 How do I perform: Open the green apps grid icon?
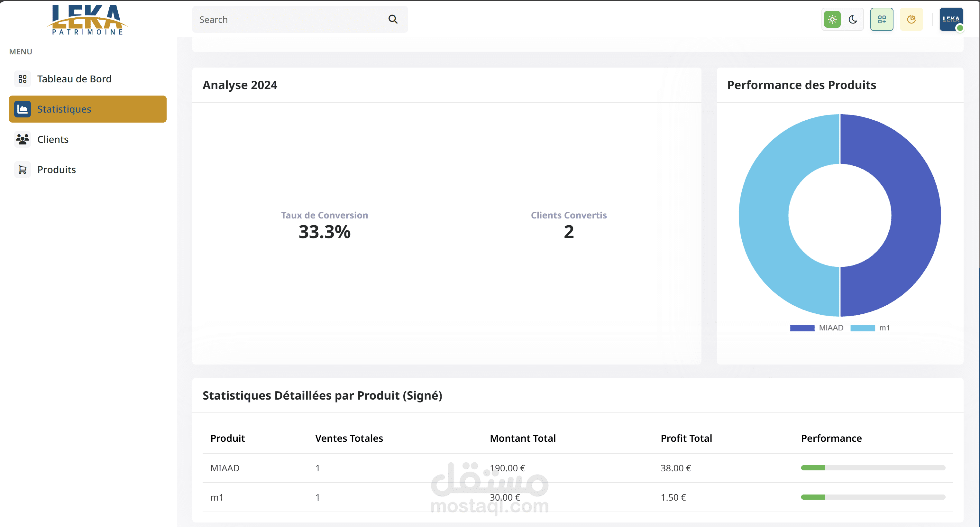pyautogui.click(x=882, y=19)
